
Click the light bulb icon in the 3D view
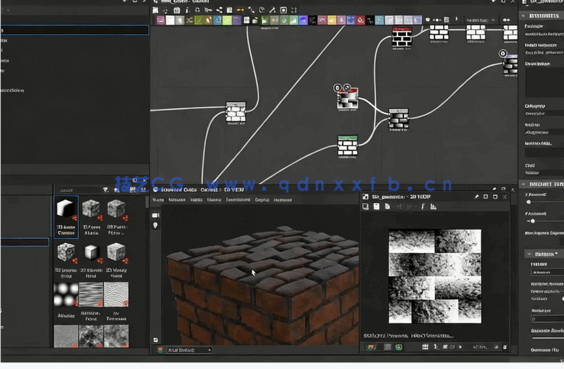[155, 225]
